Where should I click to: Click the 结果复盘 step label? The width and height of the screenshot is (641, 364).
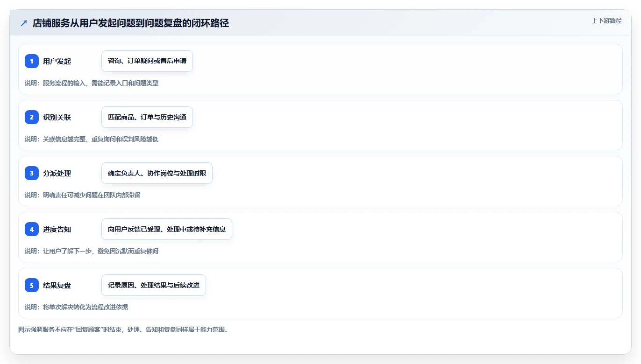57,285
